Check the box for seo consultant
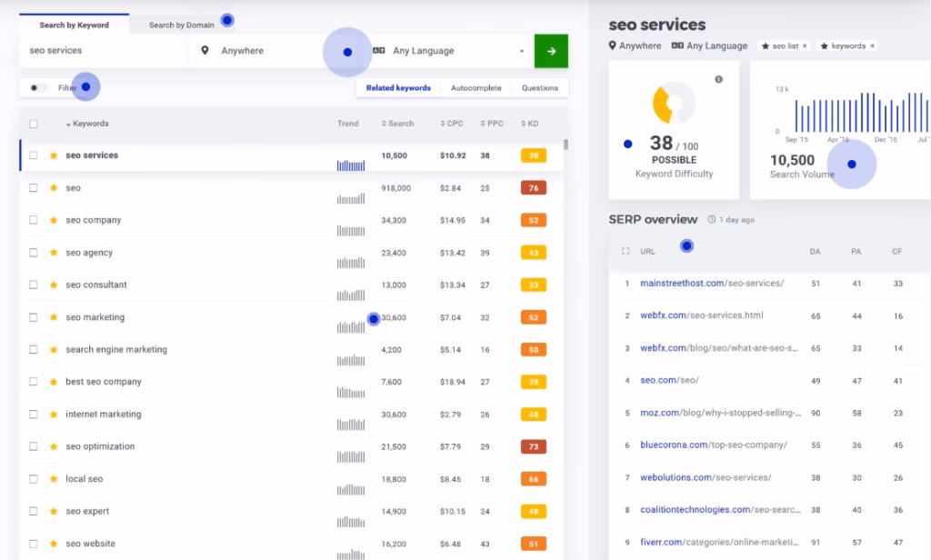This screenshot has height=560, width=931. (x=34, y=285)
